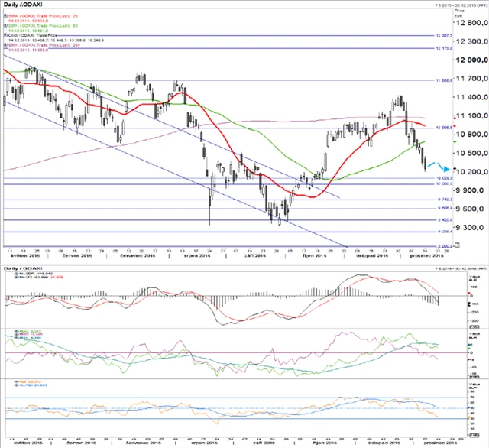Screen dimensions: 489x448
Task: Click the black last-price marker on price axis
Action: tap(455, 169)
